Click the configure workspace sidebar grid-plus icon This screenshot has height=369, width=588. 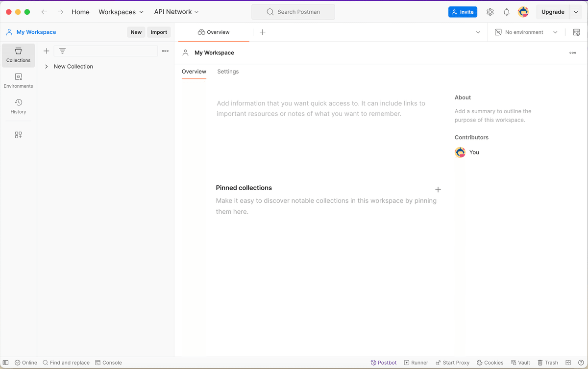coord(18,135)
